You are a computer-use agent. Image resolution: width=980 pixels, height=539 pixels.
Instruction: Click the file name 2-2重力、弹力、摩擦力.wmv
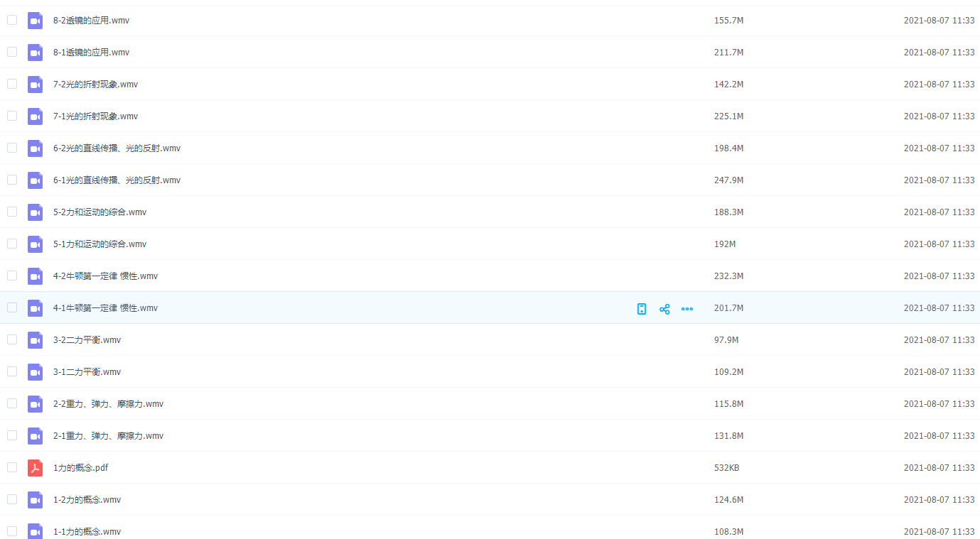tap(108, 404)
